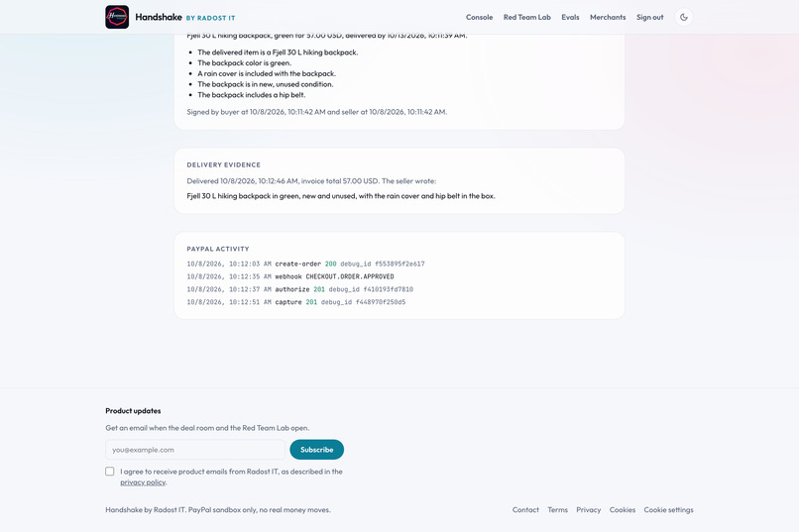799x532 pixels.
Task: Check the product emails consent box
Action: pos(110,472)
